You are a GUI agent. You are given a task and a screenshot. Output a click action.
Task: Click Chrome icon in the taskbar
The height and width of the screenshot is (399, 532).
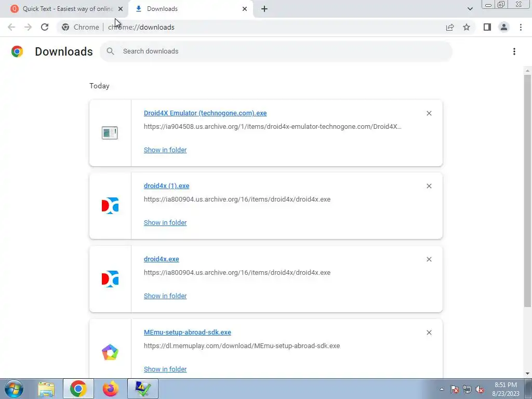78,389
